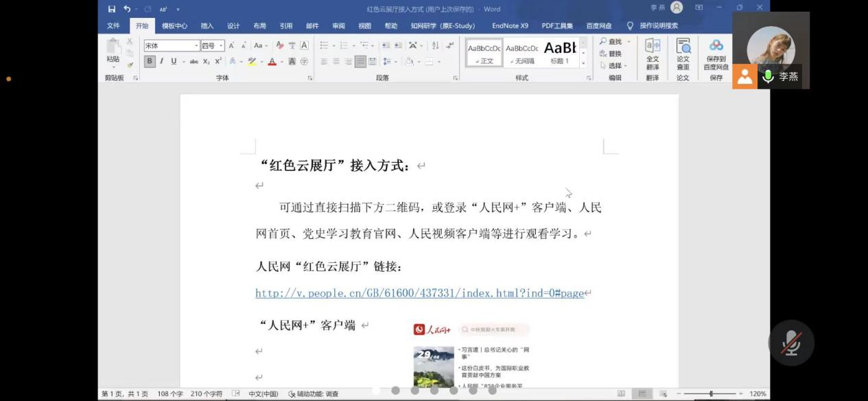
Task: Click the lightbulb 操作说明搜索 box
Action: [653, 25]
